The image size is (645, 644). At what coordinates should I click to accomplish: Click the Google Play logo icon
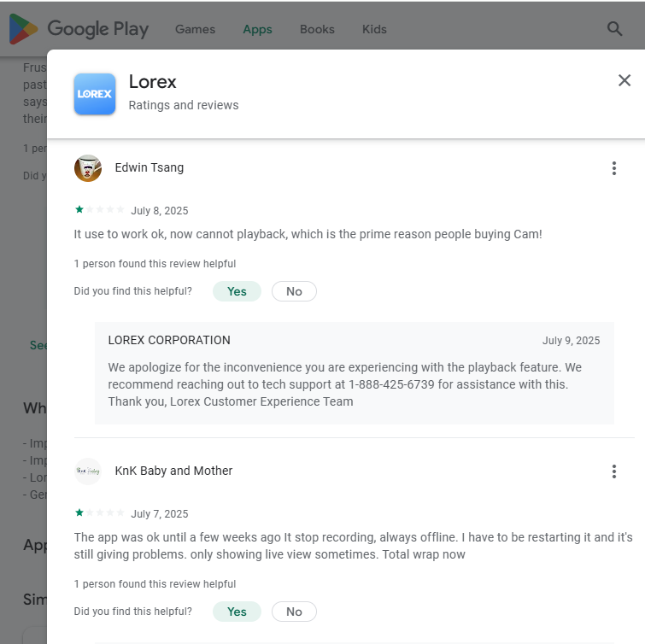[23, 29]
